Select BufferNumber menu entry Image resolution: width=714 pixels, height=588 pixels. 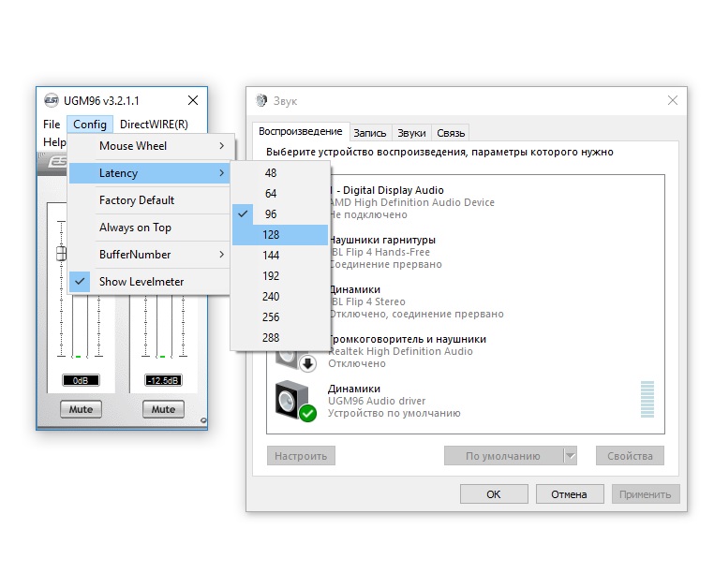[x=149, y=255]
